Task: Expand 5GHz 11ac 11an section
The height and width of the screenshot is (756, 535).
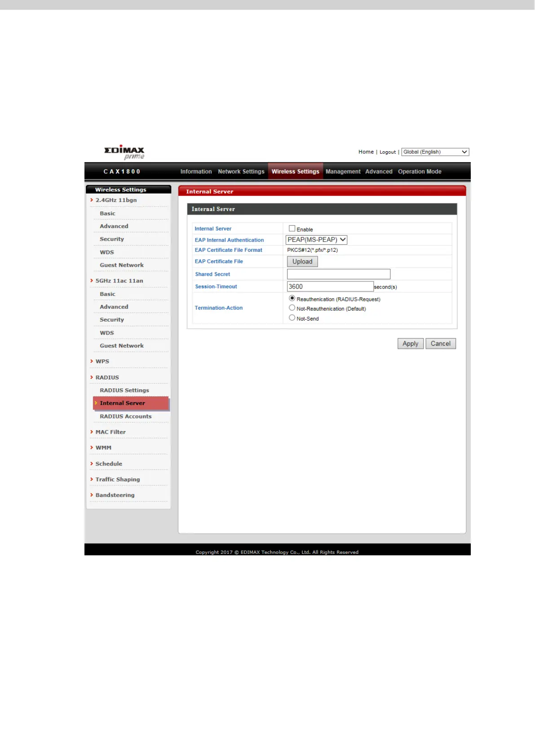Action: [x=119, y=281]
